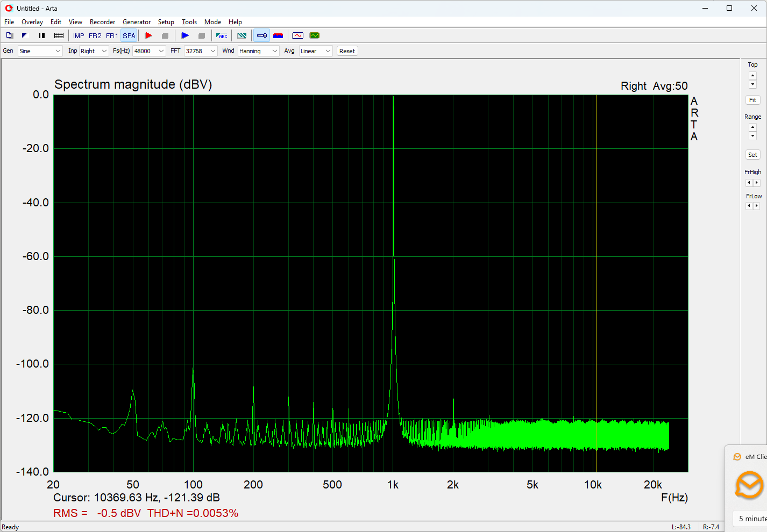Screen dimensions: 767x532
Task: Click the Reset averaging button
Action: 347,51
